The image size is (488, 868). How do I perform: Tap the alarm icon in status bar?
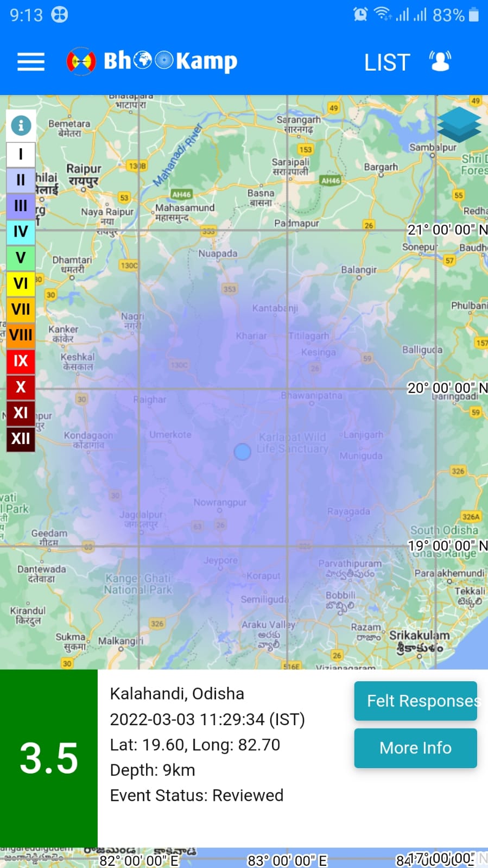(x=360, y=15)
